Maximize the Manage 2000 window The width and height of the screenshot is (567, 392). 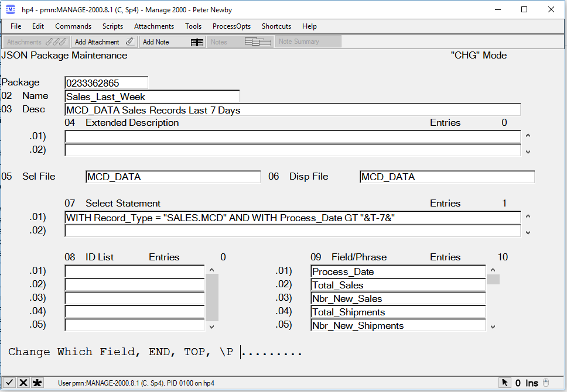tap(524, 10)
